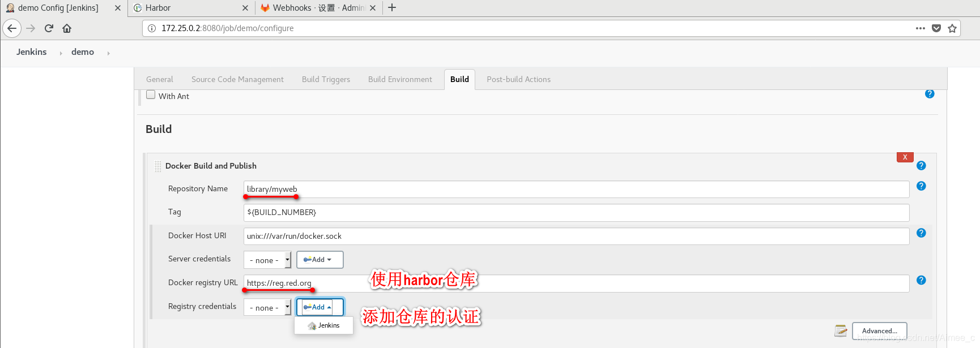Open the page actions three-dot menu
Screen dimensions: 980x348
point(921,28)
